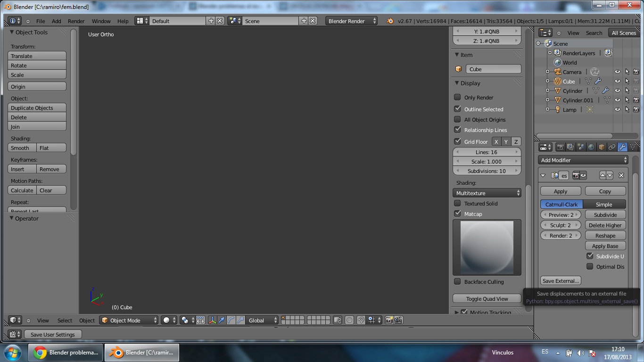Click the Duplicate Objects button
This screenshot has height=362, width=644.
(x=37, y=107)
